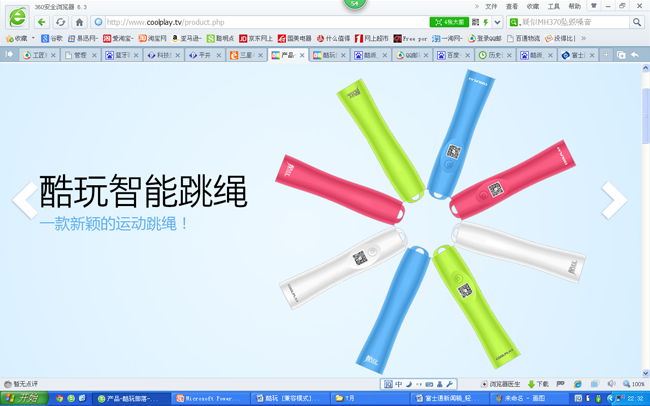Click the green 54 speed badge at top

coord(355,4)
